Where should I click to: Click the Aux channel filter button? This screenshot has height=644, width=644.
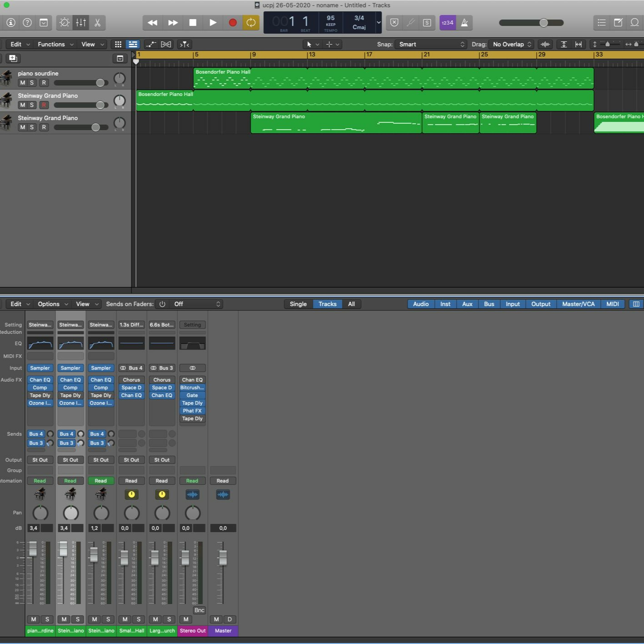pos(467,304)
